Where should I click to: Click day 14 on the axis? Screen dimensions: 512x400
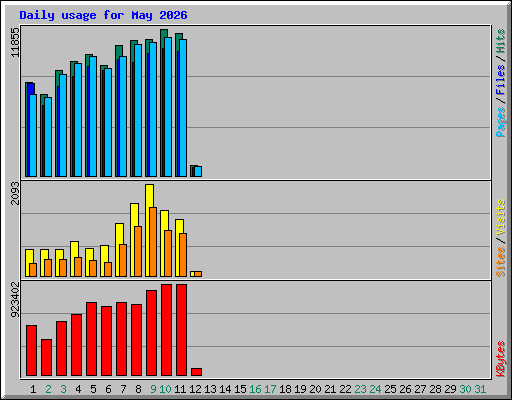click(x=225, y=389)
